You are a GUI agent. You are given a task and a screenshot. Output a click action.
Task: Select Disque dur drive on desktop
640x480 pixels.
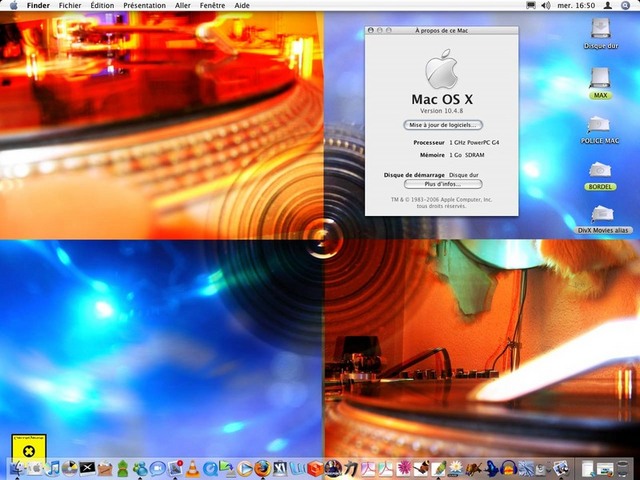pyautogui.click(x=600, y=34)
